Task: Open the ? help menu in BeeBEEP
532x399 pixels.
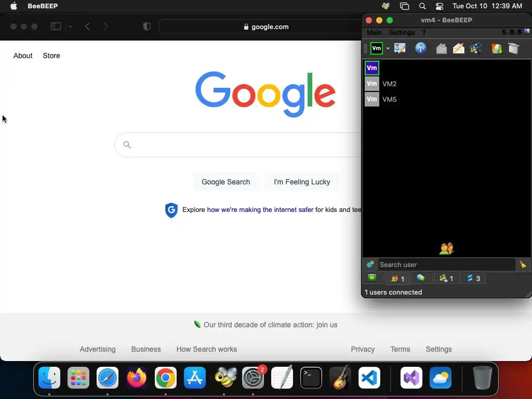Action: 424,33
